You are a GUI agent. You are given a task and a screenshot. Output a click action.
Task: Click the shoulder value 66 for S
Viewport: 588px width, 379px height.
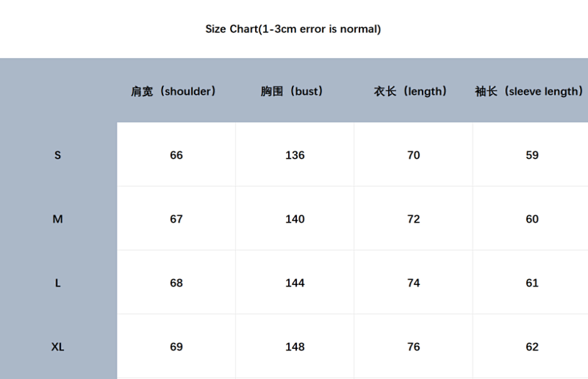[x=176, y=155]
